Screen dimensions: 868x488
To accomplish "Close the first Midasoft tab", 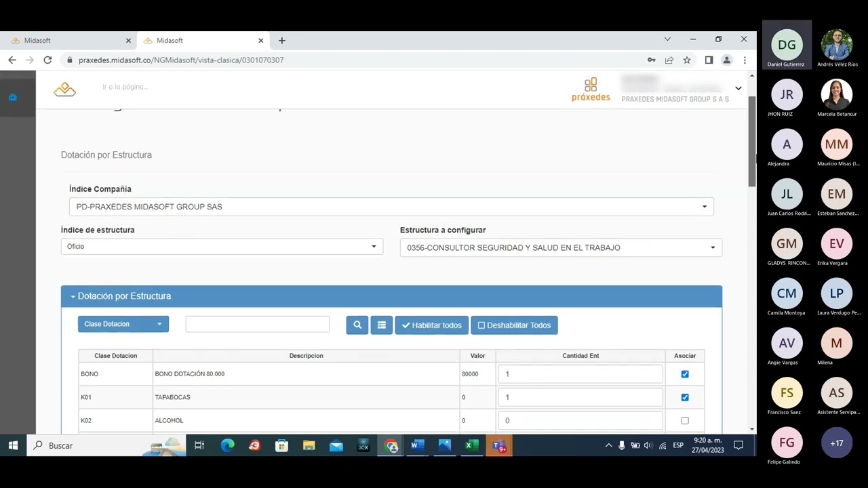I will (x=128, y=41).
